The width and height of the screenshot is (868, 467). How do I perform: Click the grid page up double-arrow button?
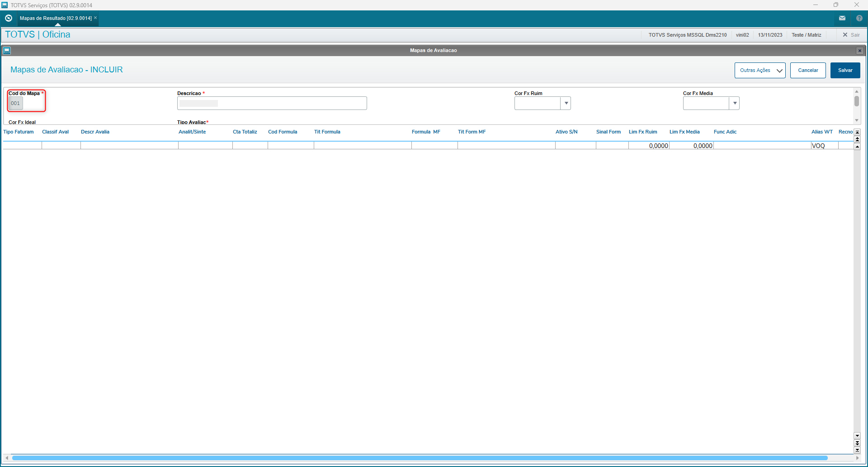(x=857, y=139)
